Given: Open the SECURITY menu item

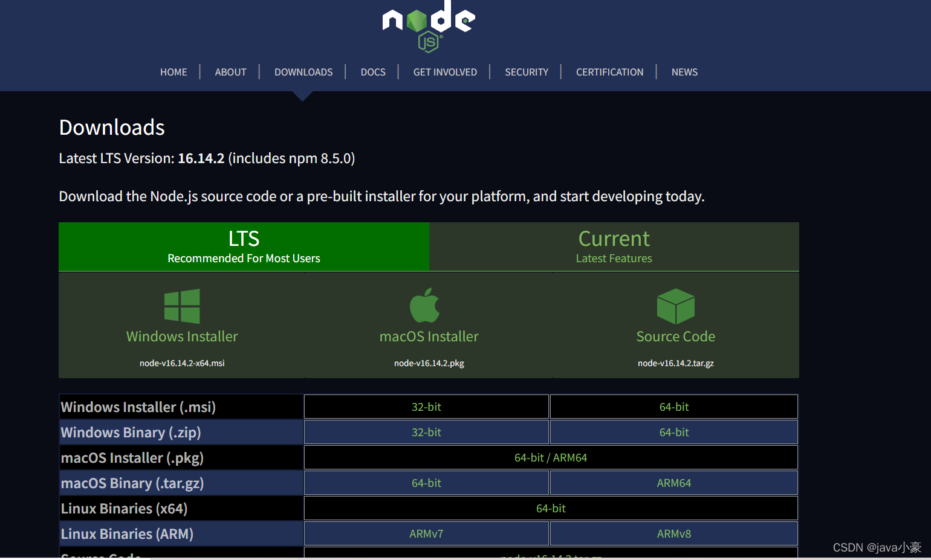Looking at the screenshot, I should pyautogui.click(x=527, y=72).
